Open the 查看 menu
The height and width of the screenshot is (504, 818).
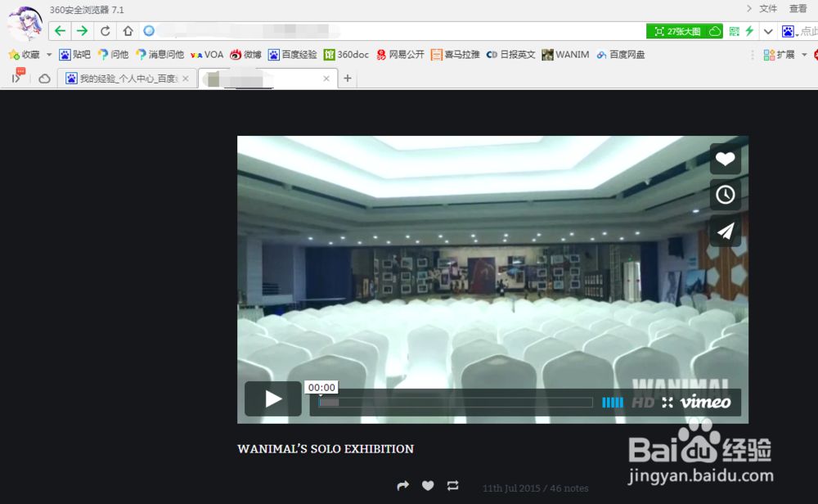(798, 8)
